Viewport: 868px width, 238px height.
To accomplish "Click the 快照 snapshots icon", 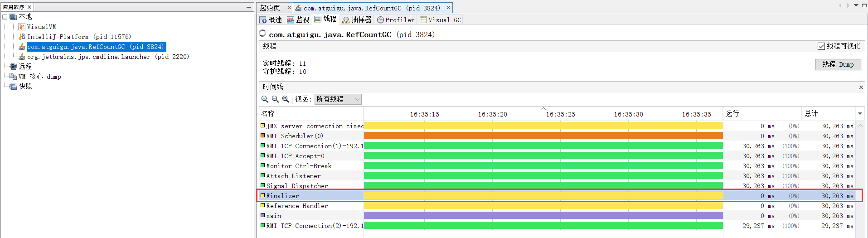I will pyautogui.click(x=14, y=87).
